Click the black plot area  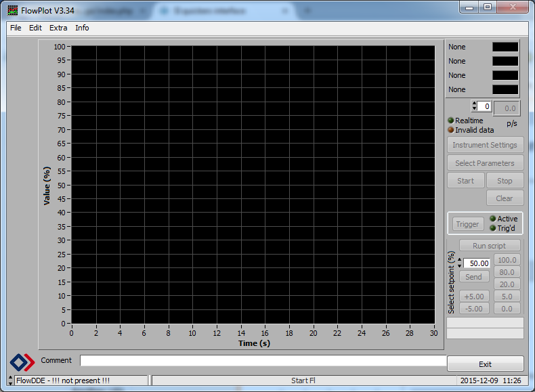(253, 185)
